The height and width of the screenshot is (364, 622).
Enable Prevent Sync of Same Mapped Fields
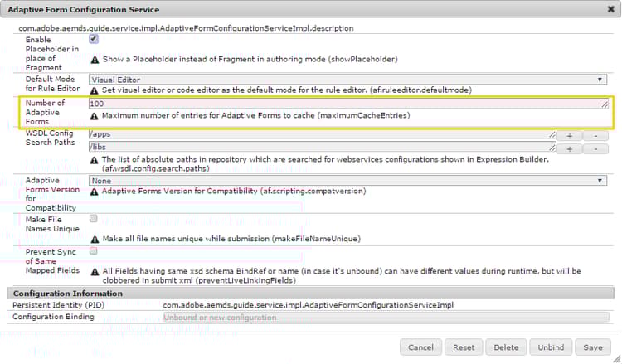93,251
